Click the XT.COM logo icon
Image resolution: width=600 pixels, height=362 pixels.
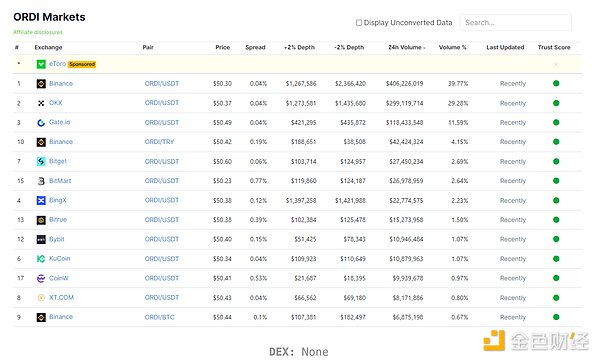[41, 298]
